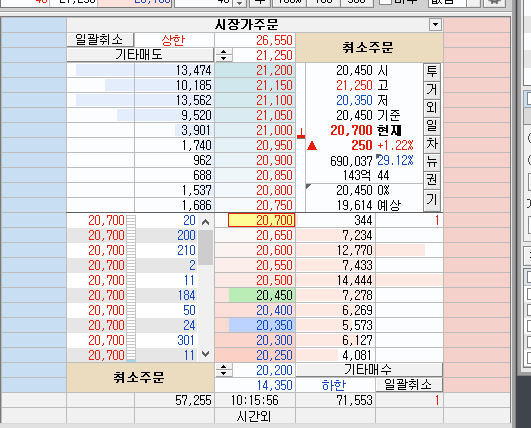531x428 pixels.
Task: Open the 뉴 side tab
Action: pos(432,162)
